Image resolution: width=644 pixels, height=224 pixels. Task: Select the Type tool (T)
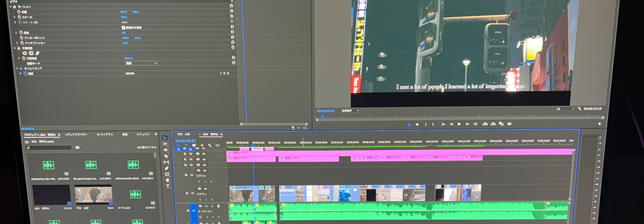tap(167, 186)
